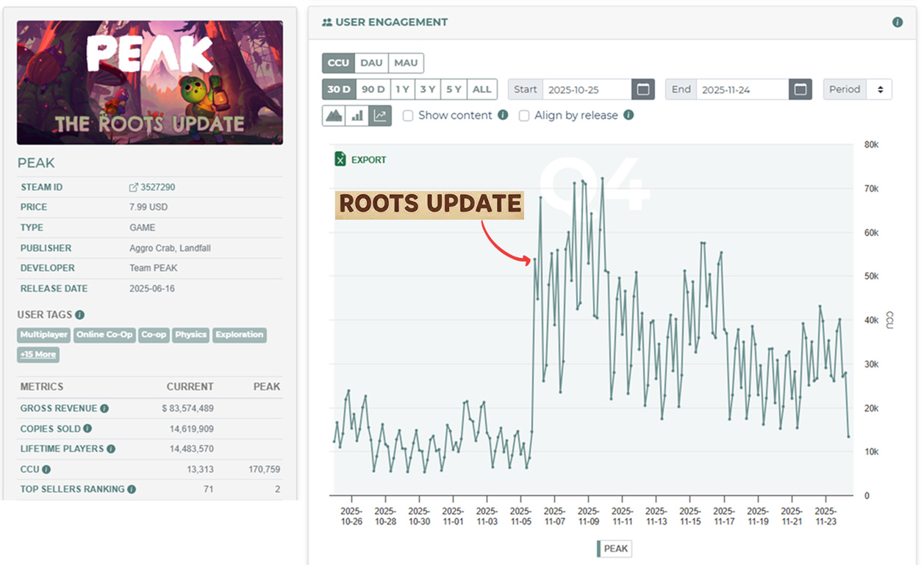Click the Top Sellers Ranking info icon
Screen dimensions: 924x565
pos(132,489)
